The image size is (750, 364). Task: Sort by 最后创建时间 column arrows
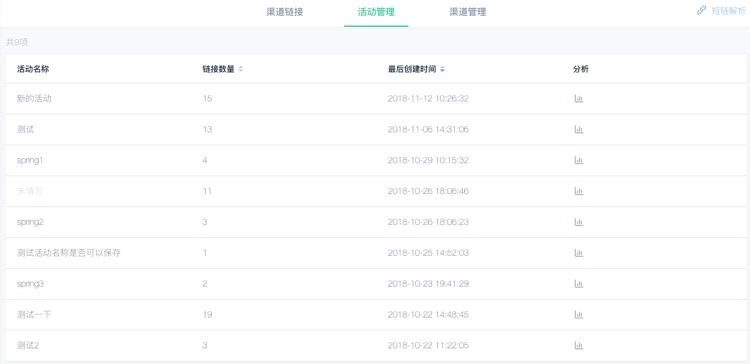coord(442,69)
